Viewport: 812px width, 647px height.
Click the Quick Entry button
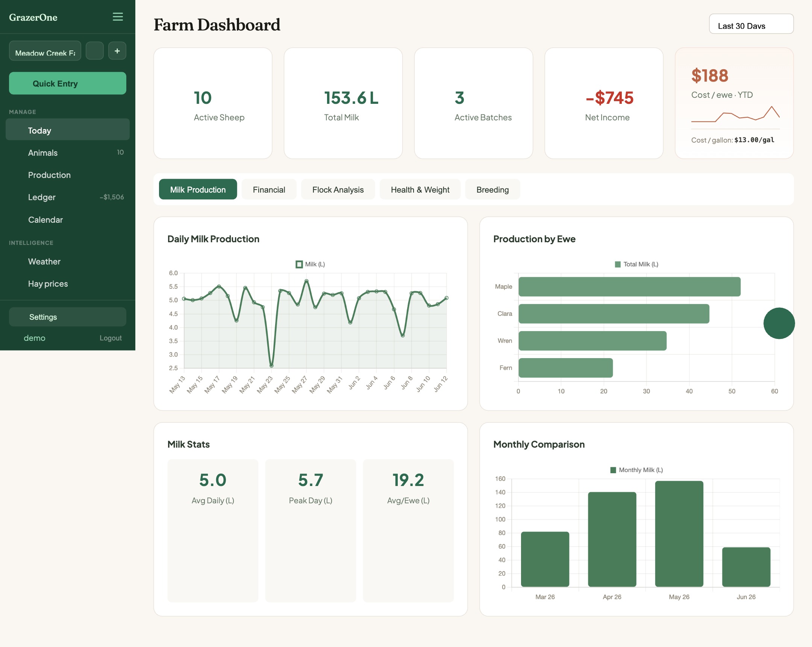[x=67, y=83]
